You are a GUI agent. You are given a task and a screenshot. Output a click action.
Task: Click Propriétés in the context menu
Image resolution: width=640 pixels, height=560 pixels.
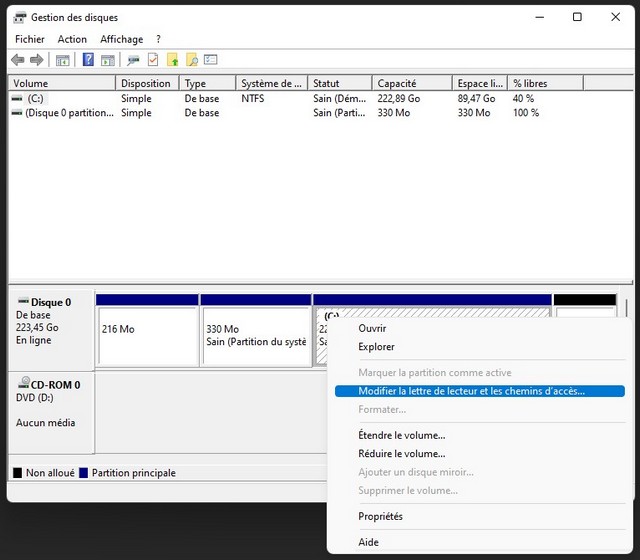click(380, 516)
